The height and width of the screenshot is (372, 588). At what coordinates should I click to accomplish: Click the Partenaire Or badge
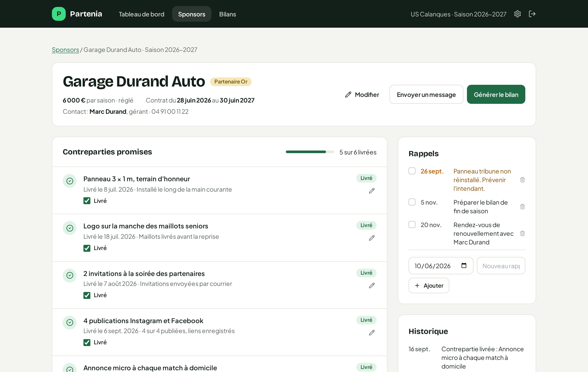(x=231, y=82)
